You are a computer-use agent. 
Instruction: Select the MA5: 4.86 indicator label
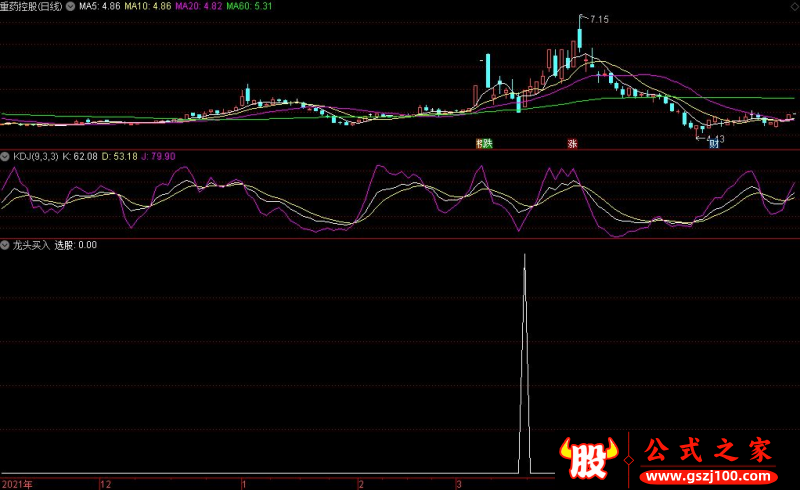100,7
